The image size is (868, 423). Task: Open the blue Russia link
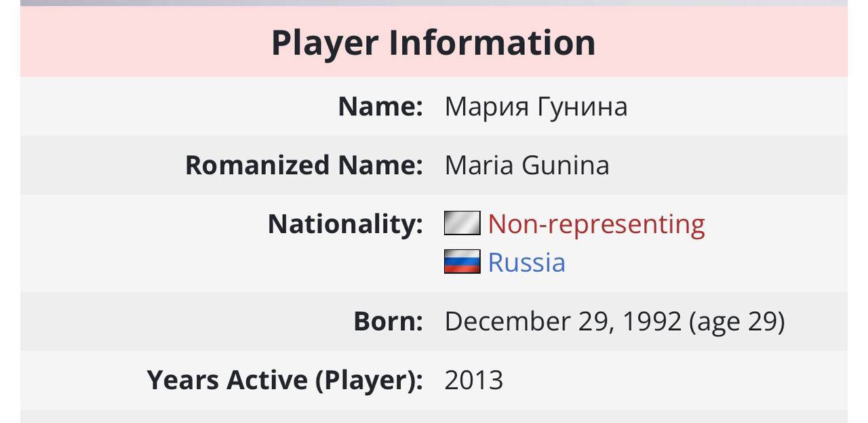pos(526,262)
